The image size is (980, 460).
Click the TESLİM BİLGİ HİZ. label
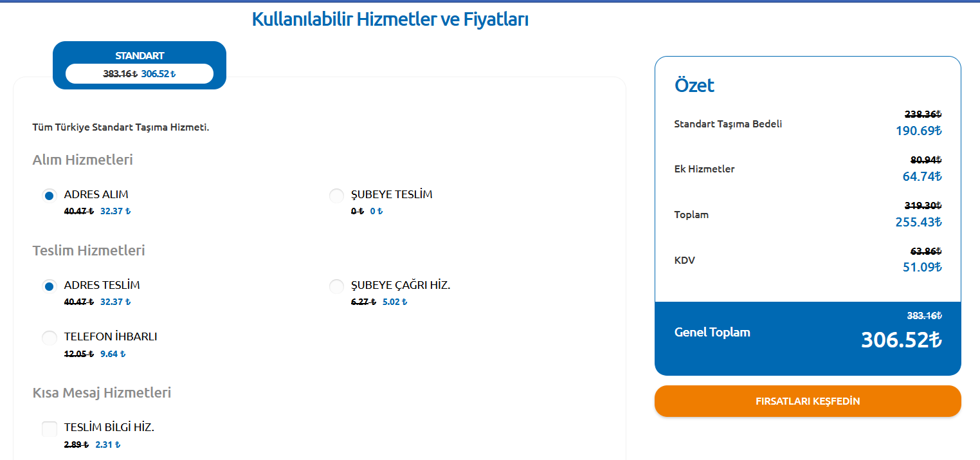(109, 427)
